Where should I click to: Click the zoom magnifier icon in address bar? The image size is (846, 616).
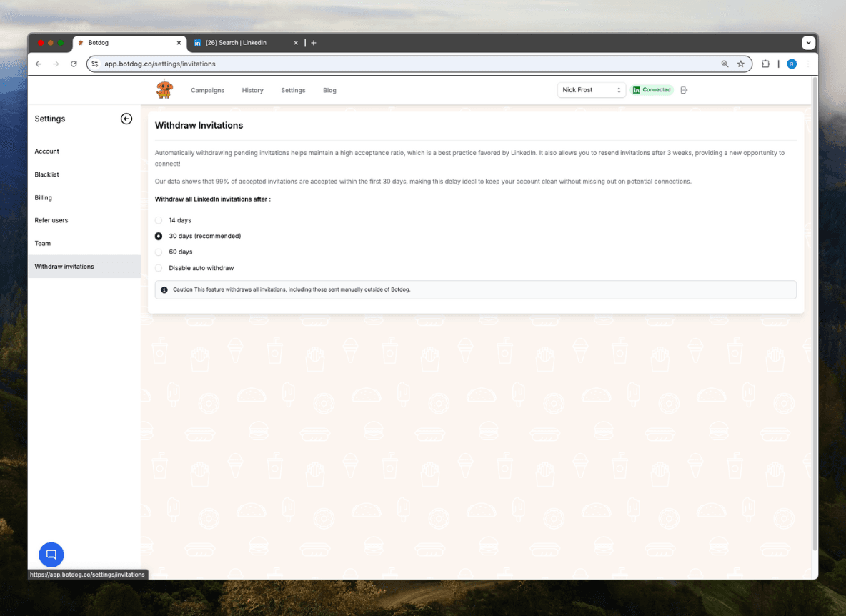coord(725,64)
